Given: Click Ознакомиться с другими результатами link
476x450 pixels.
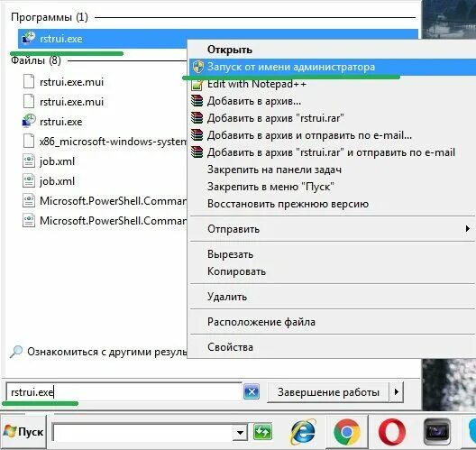Looking at the screenshot, I should click(x=107, y=352).
